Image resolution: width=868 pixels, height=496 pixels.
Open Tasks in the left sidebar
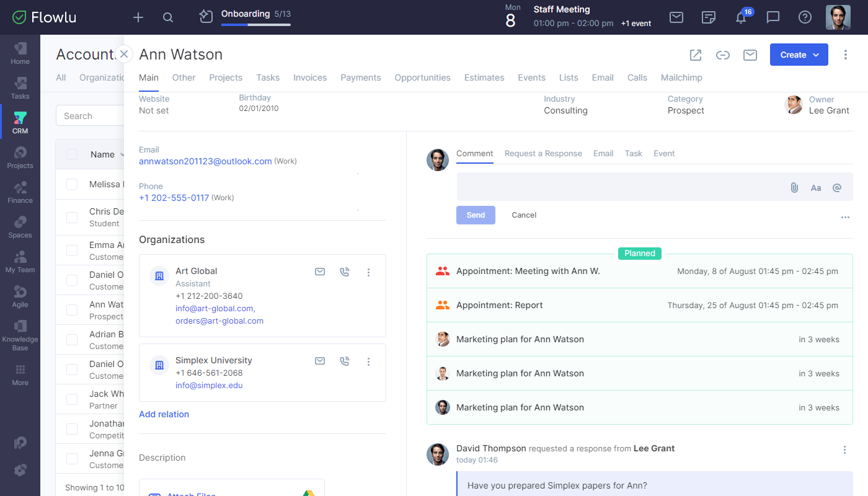point(20,88)
